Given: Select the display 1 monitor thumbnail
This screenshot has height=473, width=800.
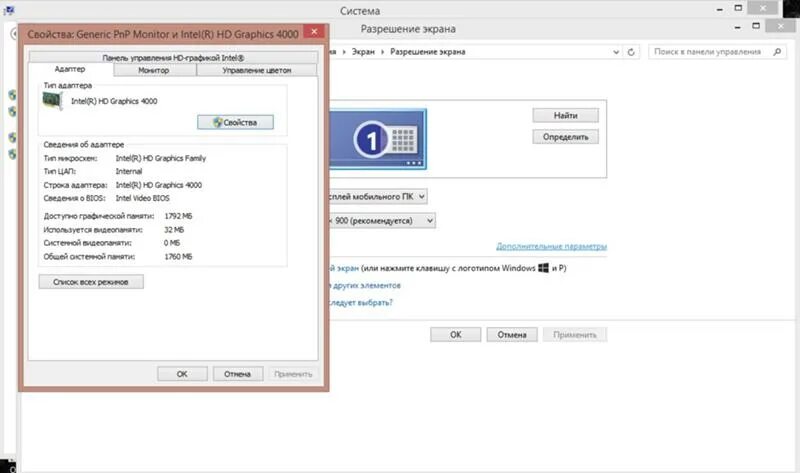Looking at the screenshot, I should [x=378, y=139].
